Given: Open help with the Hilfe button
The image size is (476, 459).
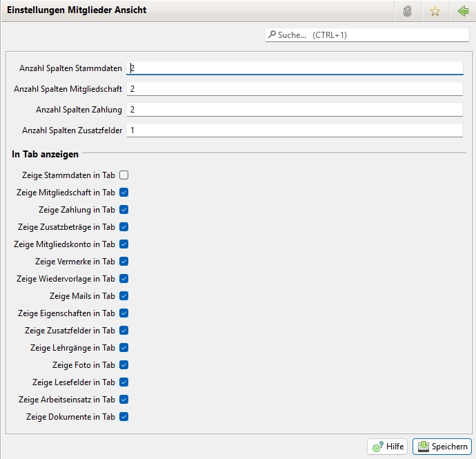Looking at the screenshot, I should pos(388,447).
